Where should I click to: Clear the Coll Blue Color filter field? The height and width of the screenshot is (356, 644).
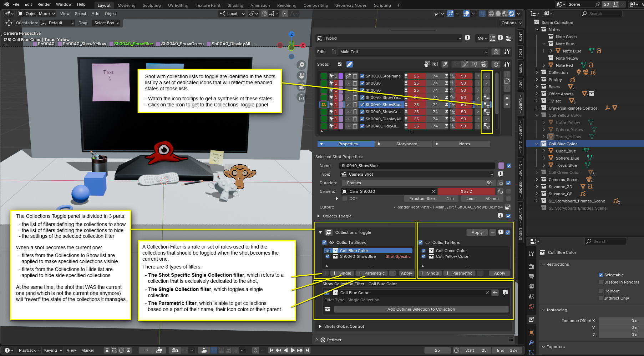pos(487,293)
